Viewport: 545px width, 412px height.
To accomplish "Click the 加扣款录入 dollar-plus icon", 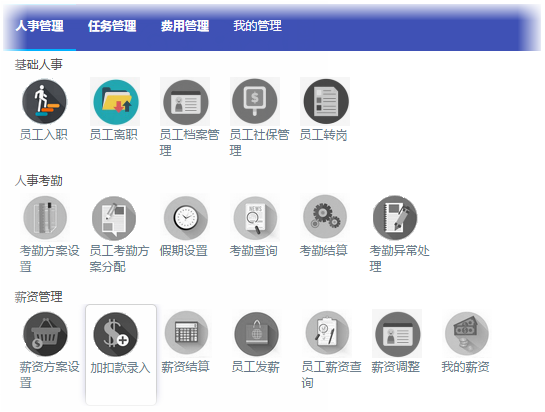I will click(x=116, y=334).
